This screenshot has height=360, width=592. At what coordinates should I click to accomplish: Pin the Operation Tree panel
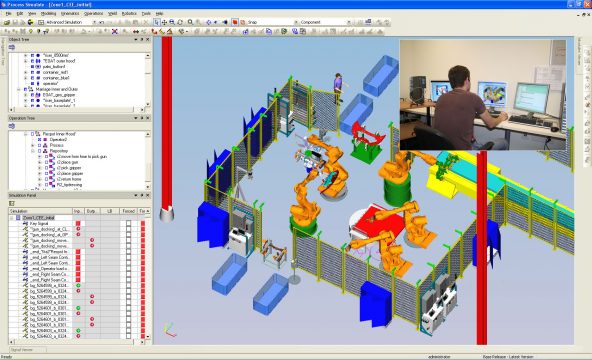142,118
